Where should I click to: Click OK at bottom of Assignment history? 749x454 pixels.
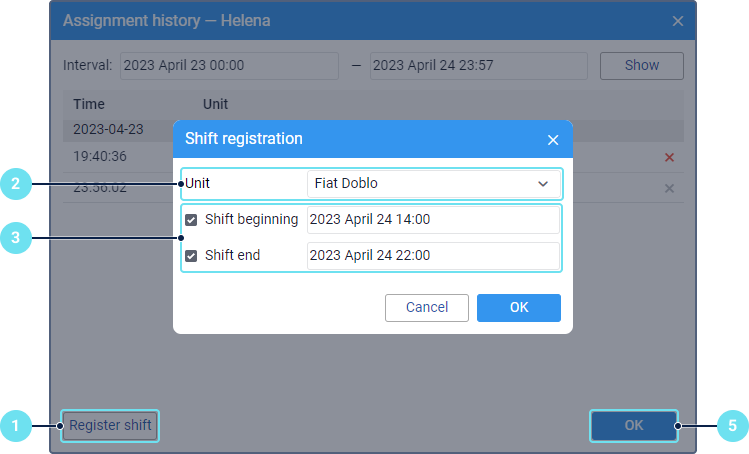[x=634, y=426]
